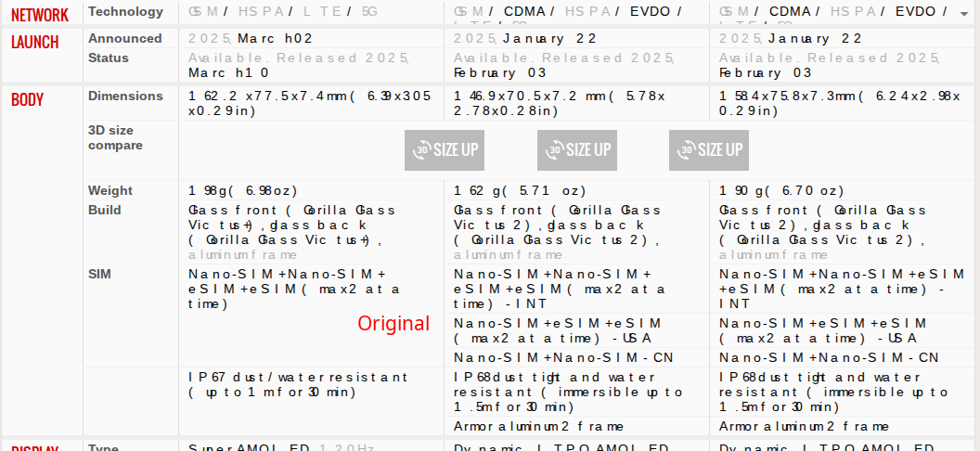
Task: Click the Announced row label
Action: click(x=124, y=38)
